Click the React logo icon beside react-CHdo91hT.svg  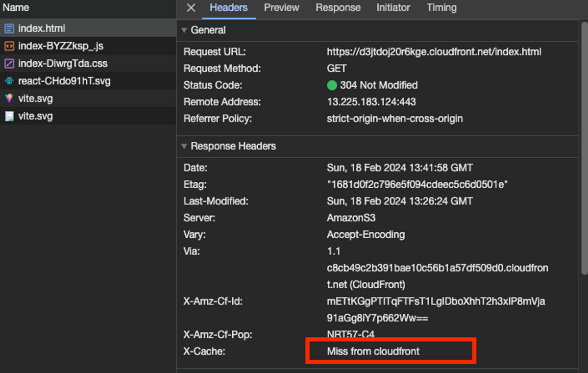point(9,81)
